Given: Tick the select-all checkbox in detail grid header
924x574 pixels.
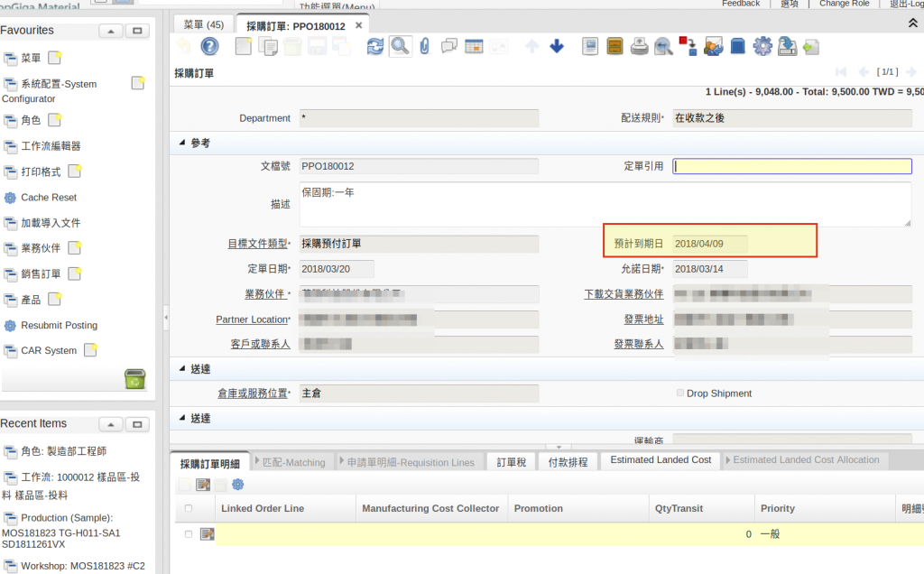Looking at the screenshot, I should point(189,508).
